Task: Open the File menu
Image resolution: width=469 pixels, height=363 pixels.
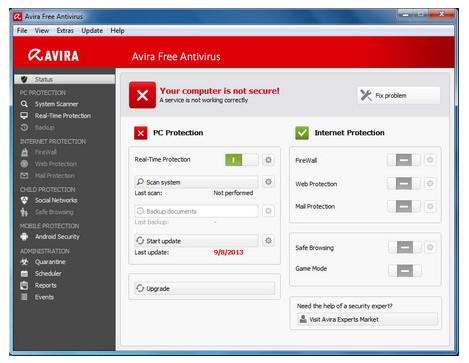Action: point(22,31)
